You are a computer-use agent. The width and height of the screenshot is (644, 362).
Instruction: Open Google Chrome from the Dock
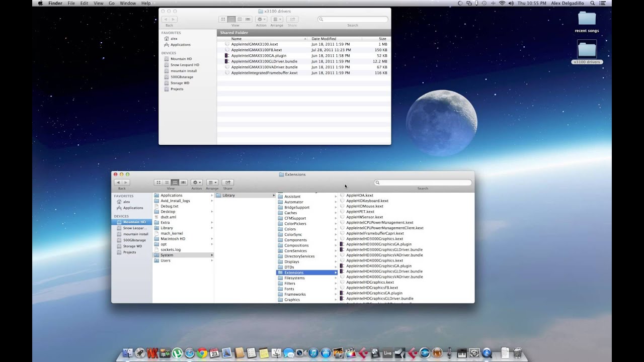(x=202, y=353)
